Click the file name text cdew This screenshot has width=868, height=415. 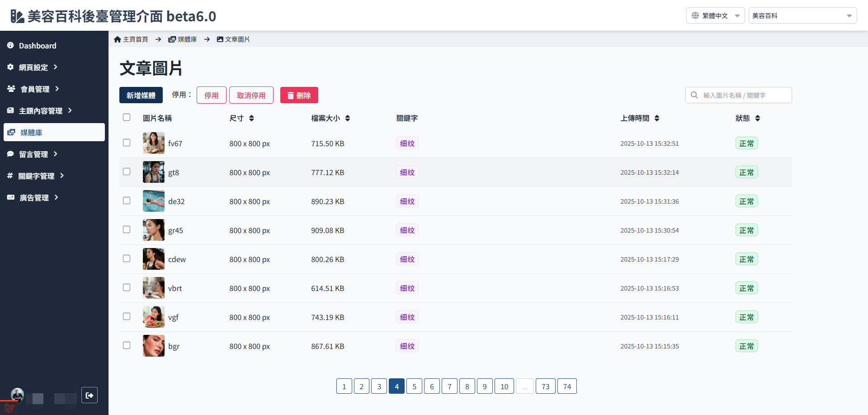tap(177, 259)
